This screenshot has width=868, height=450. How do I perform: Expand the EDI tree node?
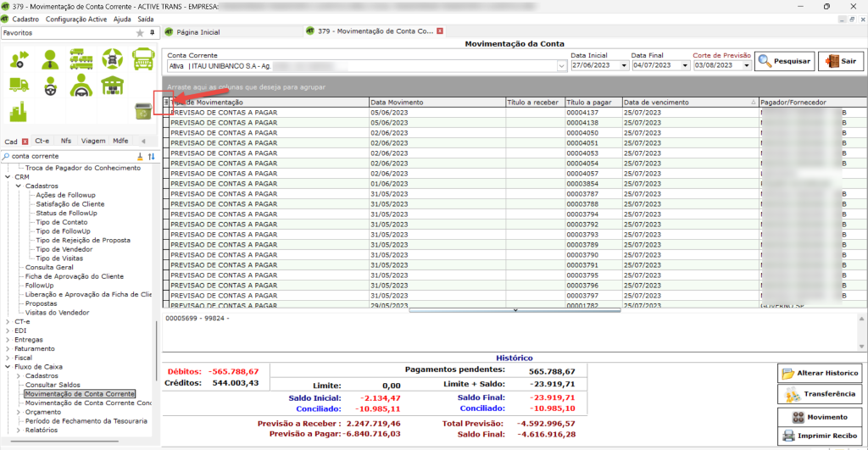(x=8, y=331)
